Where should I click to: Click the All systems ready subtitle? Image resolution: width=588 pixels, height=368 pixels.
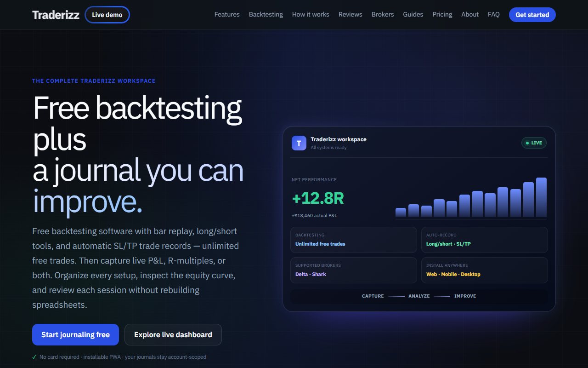click(328, 148)
